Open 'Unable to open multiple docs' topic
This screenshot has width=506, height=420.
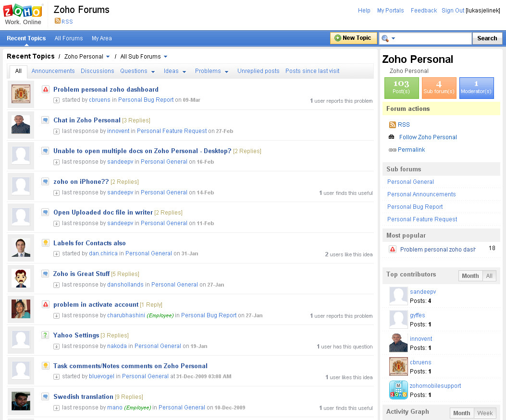pyautogui.click(x=142, y=151)
